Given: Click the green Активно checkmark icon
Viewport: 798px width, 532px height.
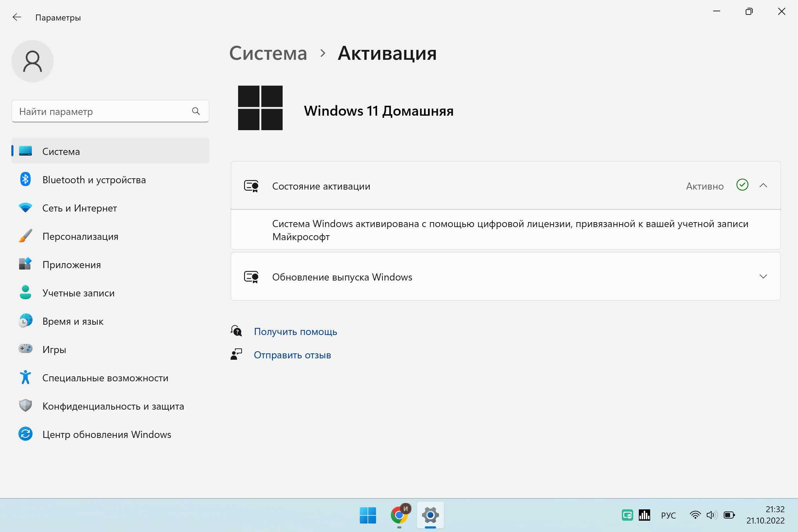Looking at the screenshot, I should click(x=742, y=185).
